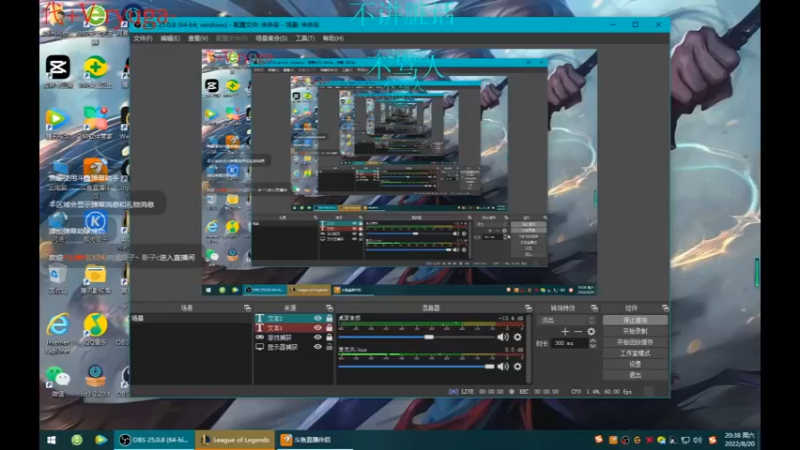Open the 360软件管家 desktop icon
Screen dimensions: 800x450
(95, 123)
